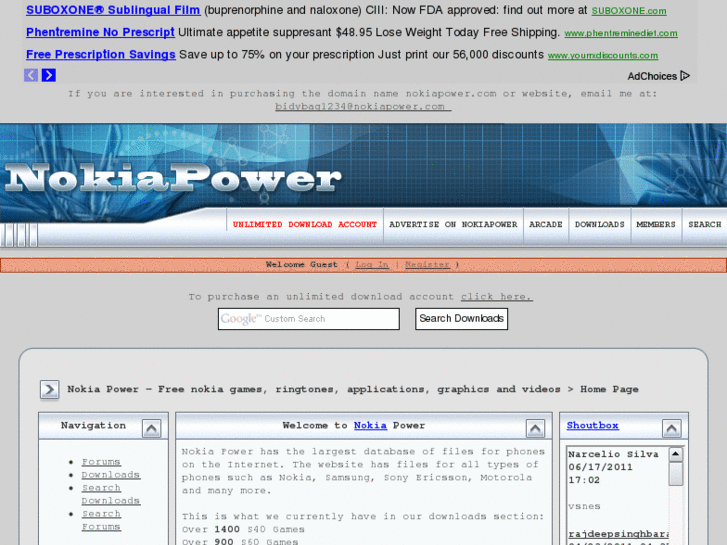Open the Members menu item

tap(656, 225)
